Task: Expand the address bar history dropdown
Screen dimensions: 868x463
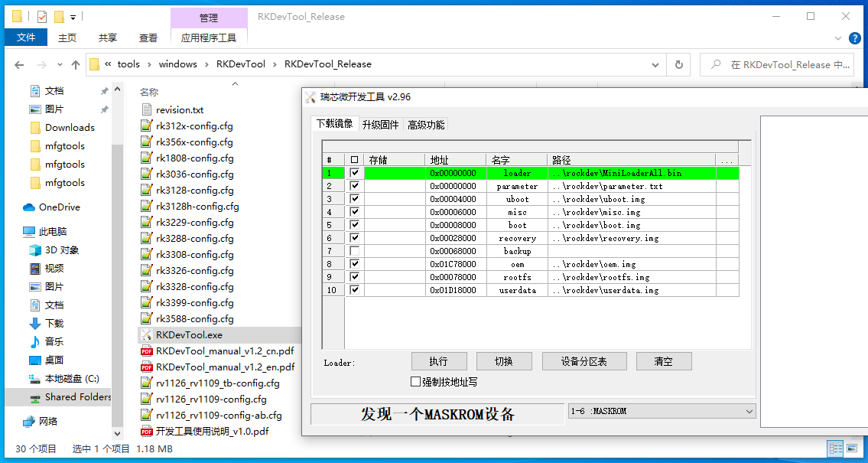Action: pyautogui.click(x=656, y=65)
